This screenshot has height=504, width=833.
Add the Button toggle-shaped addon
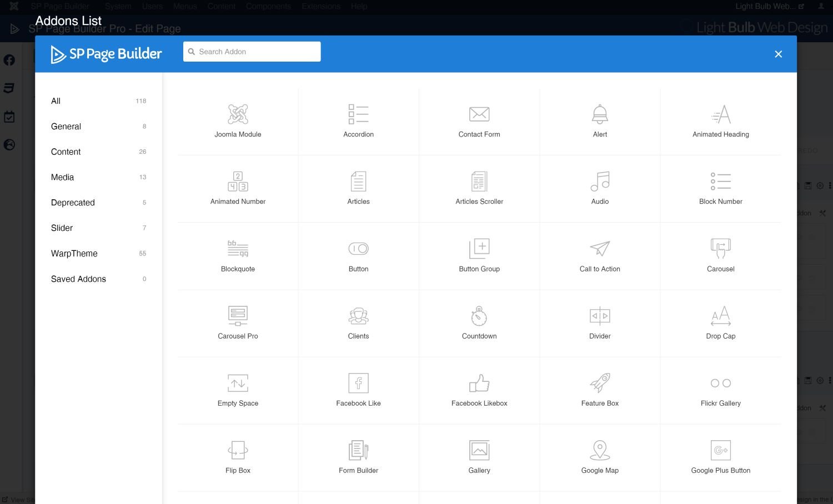[x=358, y=249]
